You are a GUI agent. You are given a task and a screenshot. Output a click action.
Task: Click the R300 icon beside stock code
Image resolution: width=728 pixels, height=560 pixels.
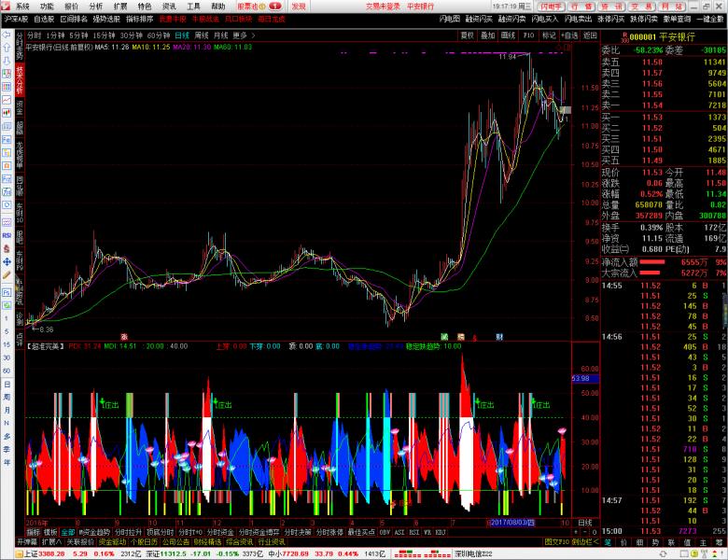click(624, 37)
